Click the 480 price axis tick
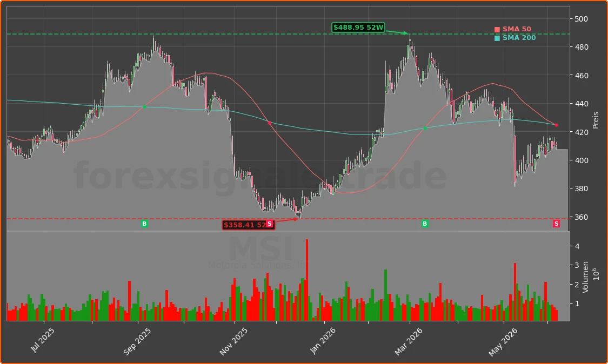The image size is (608, 364). pyautogui.click(x=581, y=48)
